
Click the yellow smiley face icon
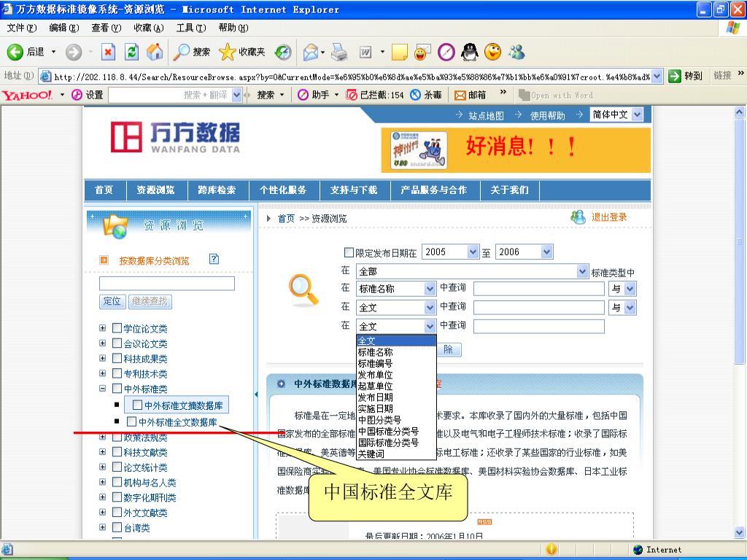tap(493, 52)
